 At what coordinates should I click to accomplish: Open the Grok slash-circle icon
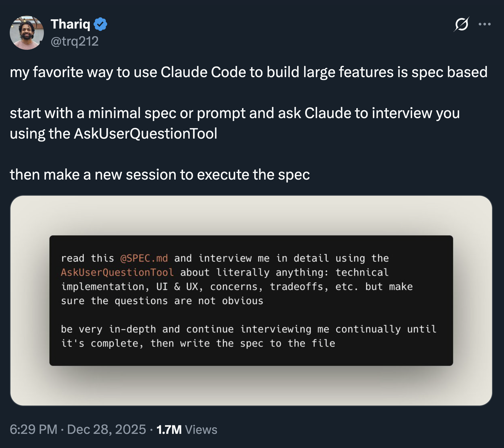pos(461,24)
